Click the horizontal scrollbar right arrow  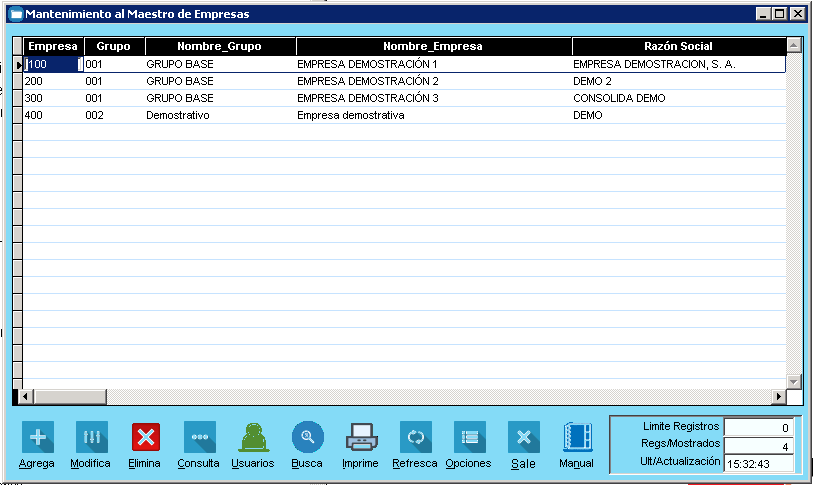(778, 397)
